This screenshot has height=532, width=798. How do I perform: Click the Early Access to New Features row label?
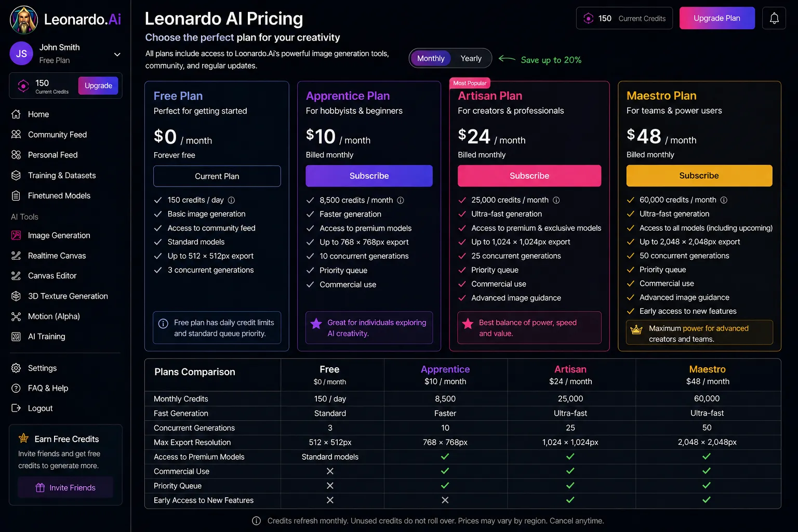point(204,500)
